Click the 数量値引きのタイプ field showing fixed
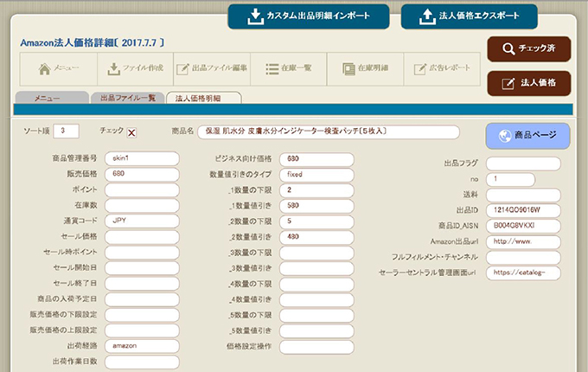The width and height of the screenshot is (588, 372). point(316,175)
